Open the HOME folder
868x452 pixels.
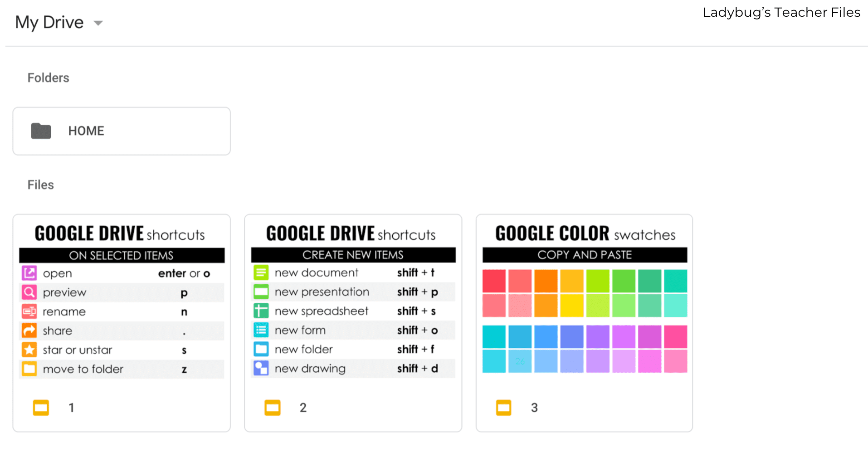[x=122, y=131]
